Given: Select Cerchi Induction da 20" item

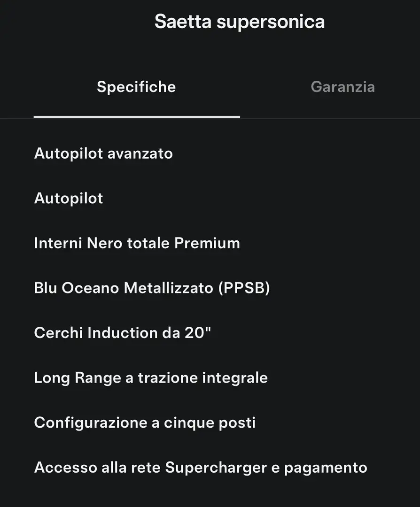Looking at the screenshot, I should coord(122,333).
